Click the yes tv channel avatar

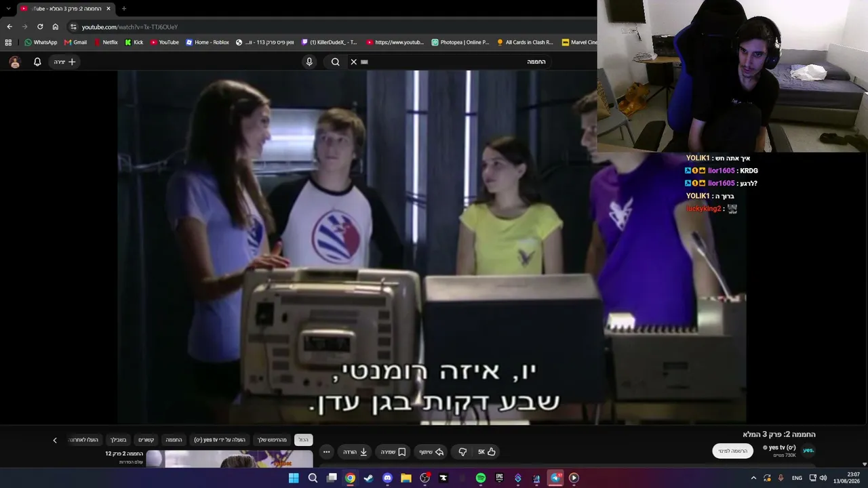[x=808, y=450]
